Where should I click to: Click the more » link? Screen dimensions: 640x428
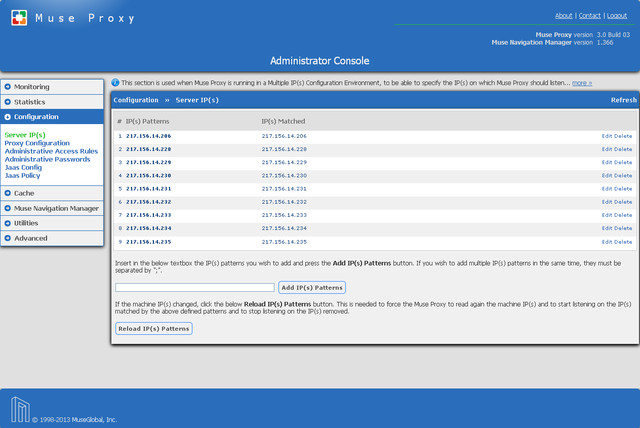click(x=582, y=83)
